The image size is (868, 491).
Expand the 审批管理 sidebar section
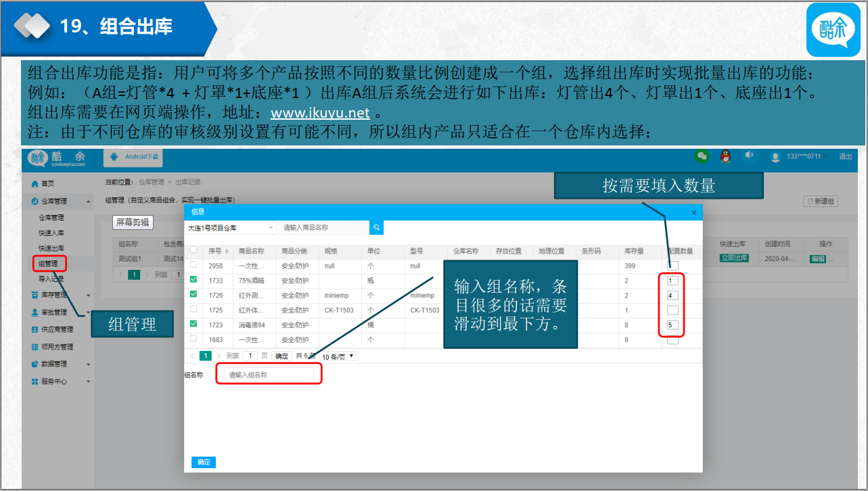[88, 312]
